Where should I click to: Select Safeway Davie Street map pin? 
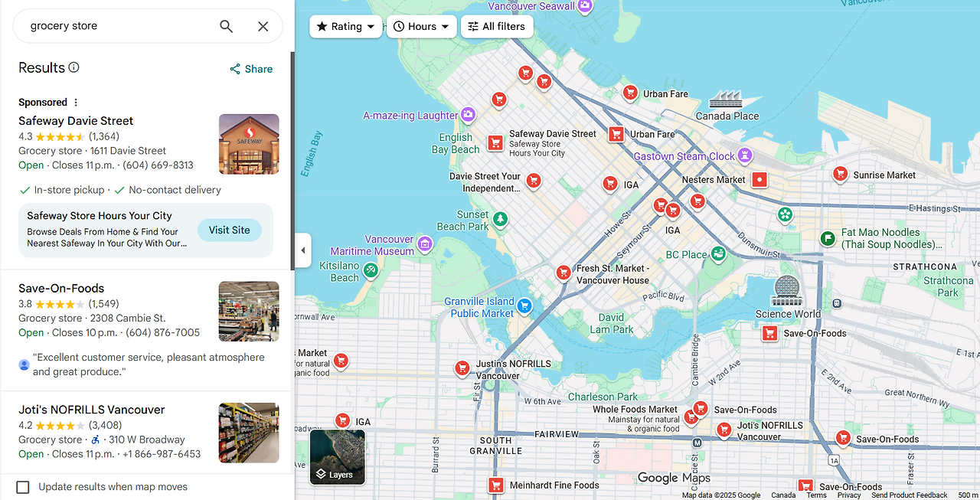tap(495, 142)
